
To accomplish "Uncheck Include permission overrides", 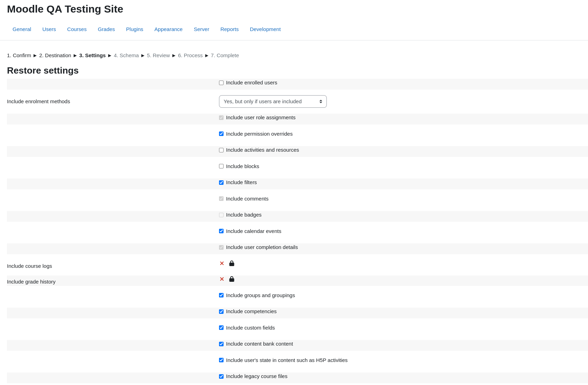I will click(x=221, y=134).
